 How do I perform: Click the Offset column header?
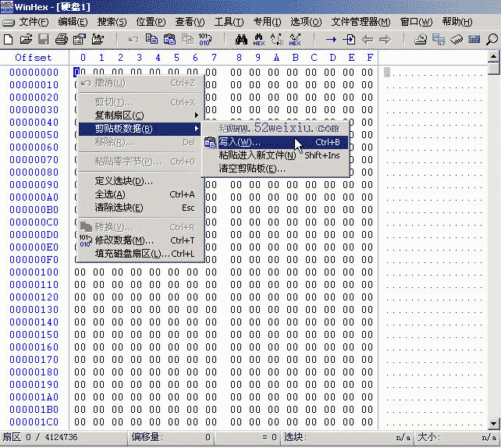coord(34,58)
